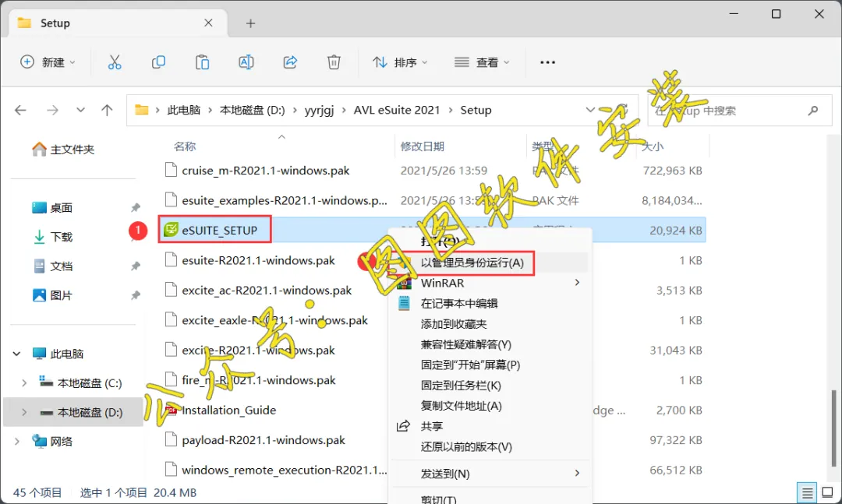Go up one folder level arrow
The width and height of the screenshot is (842, 504).
107,111
